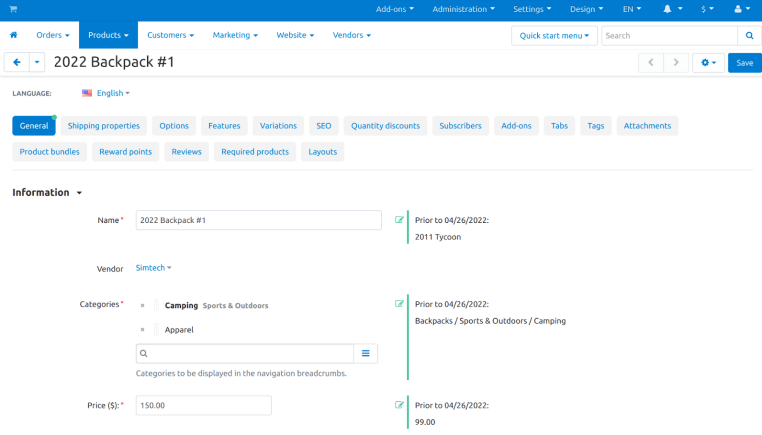Expand the Quick start menu dropdown
762x435 pixels.
554,35
